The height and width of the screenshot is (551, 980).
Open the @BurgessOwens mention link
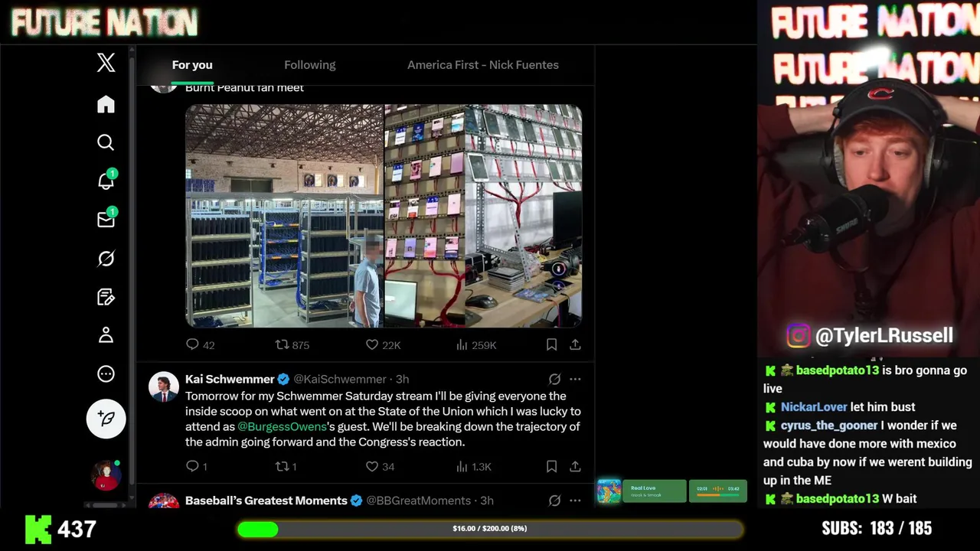(282, 426)
